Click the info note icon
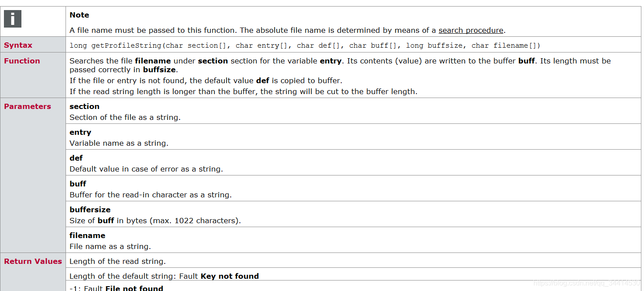Viewport: 644px width, 291px height. coord(13,19)
